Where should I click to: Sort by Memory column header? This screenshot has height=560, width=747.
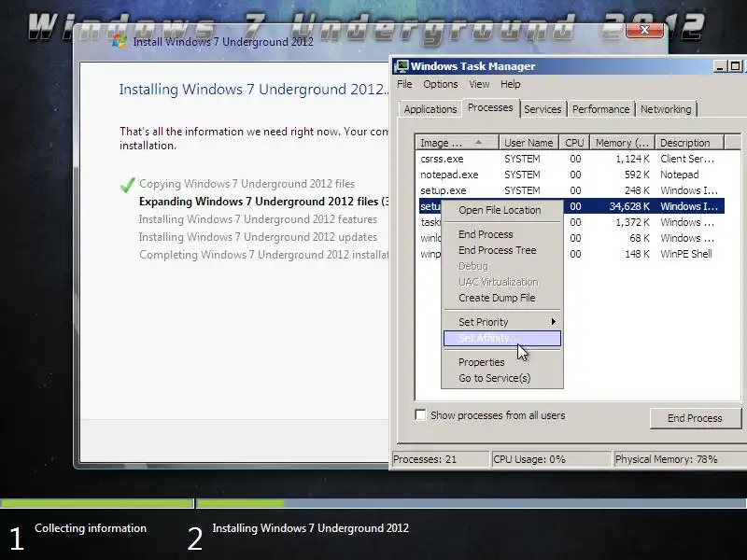pos(622,143)
